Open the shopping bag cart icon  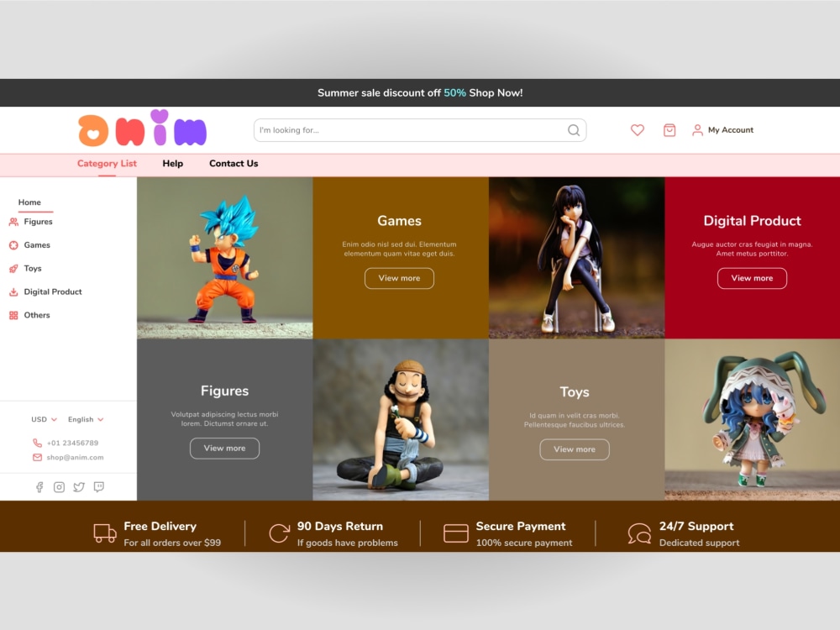click(669, 130)
